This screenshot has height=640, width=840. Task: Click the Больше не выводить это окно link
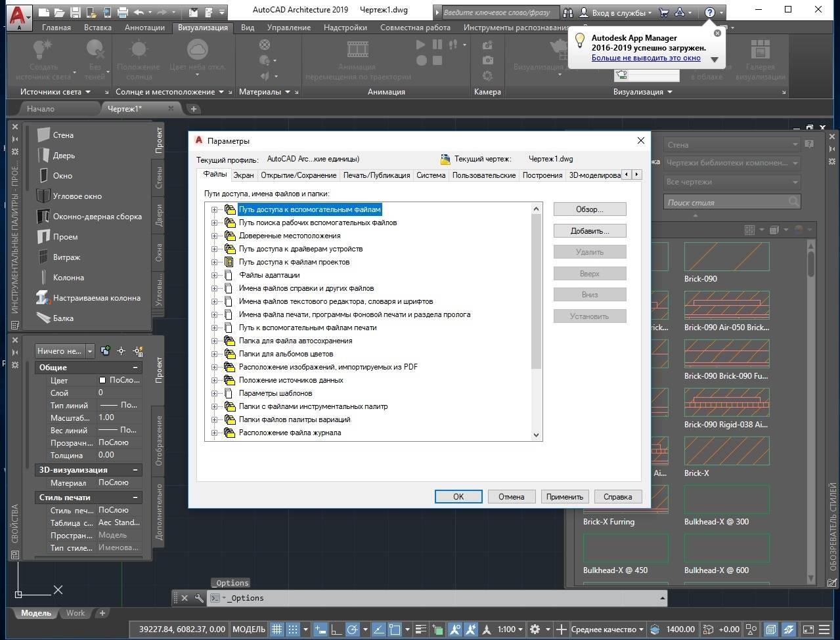(646, 58)
